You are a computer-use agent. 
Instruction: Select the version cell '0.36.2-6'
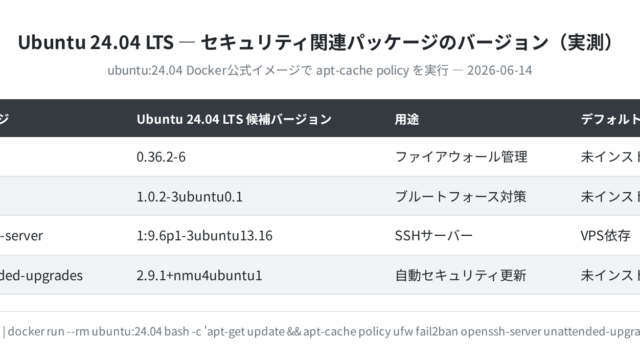(x=161, y=157)
